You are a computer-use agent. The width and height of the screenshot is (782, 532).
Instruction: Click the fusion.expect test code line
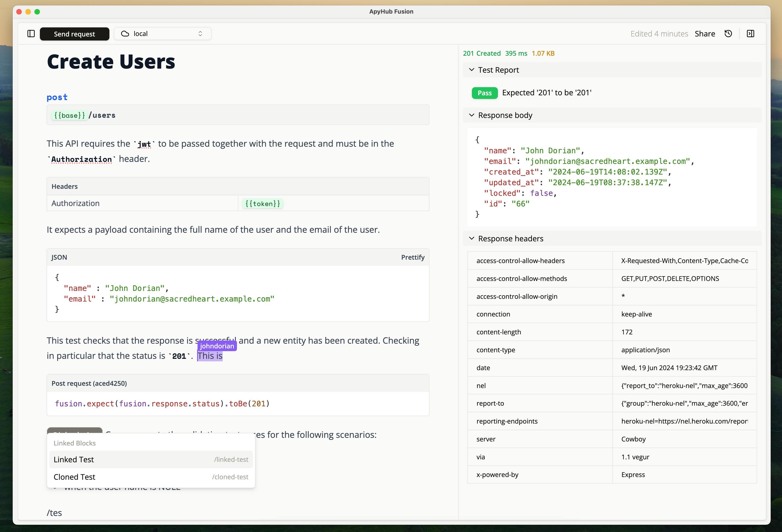click(162, 404)
